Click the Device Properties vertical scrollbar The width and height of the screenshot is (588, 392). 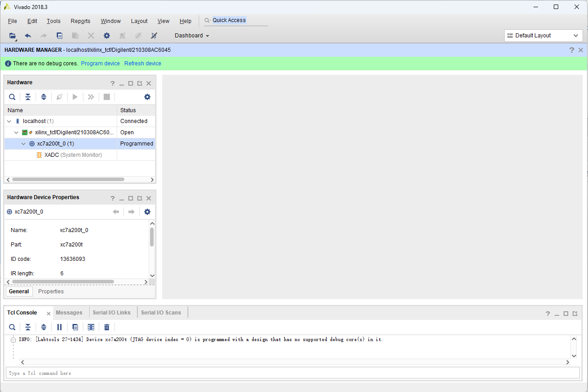(x=152, y=237)
